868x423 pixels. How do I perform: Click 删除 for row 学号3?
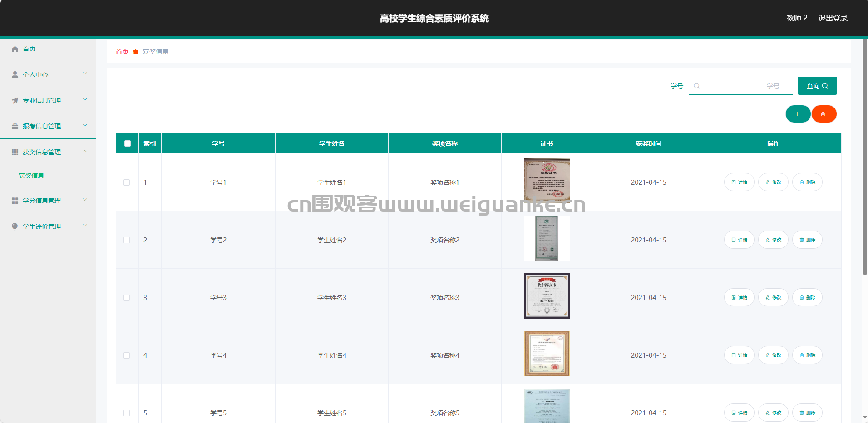(x=807, y=298)
